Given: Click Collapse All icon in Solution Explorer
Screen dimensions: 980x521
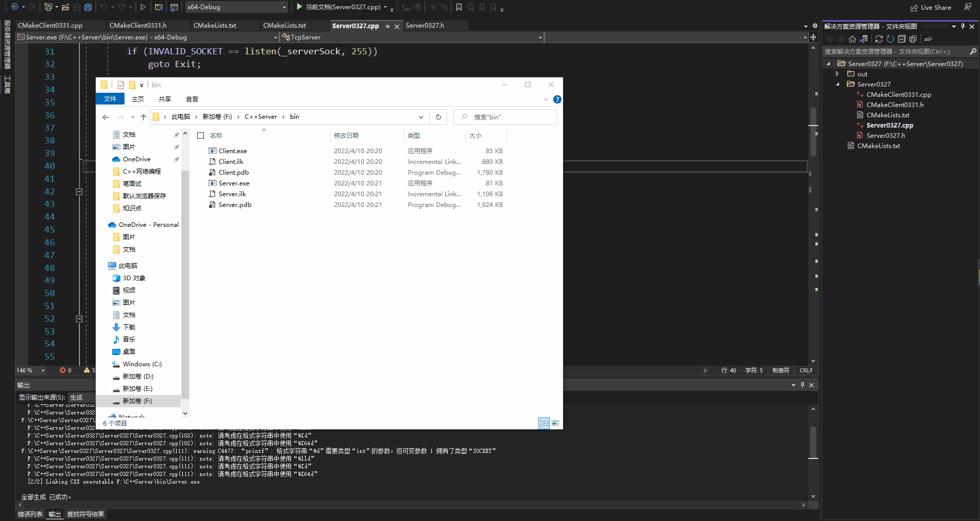Looking at the screenshot, I should (x=902, y=39).
